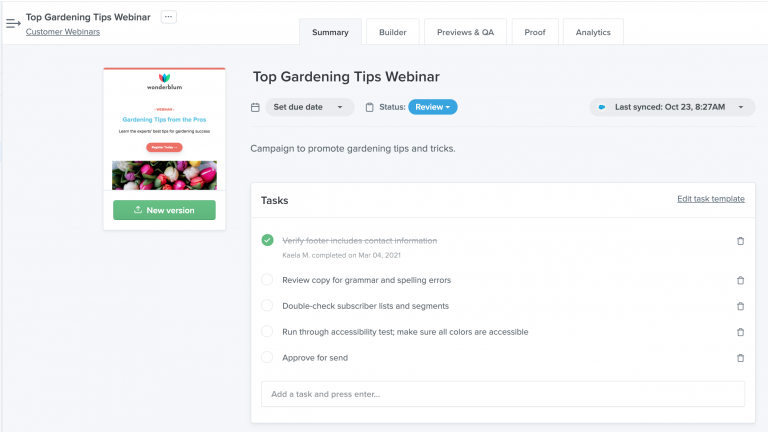Delete the accessibility test task

click(741, 332)
